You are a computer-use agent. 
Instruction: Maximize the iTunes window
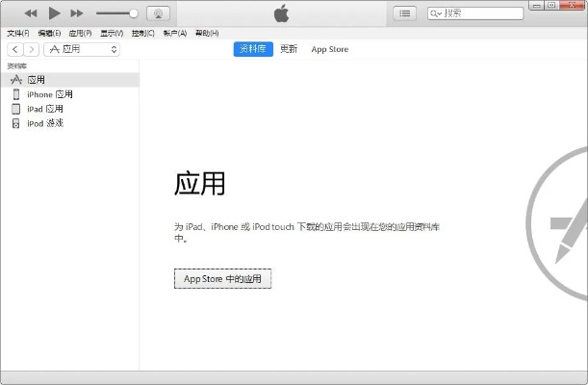[x=551, y=5]
